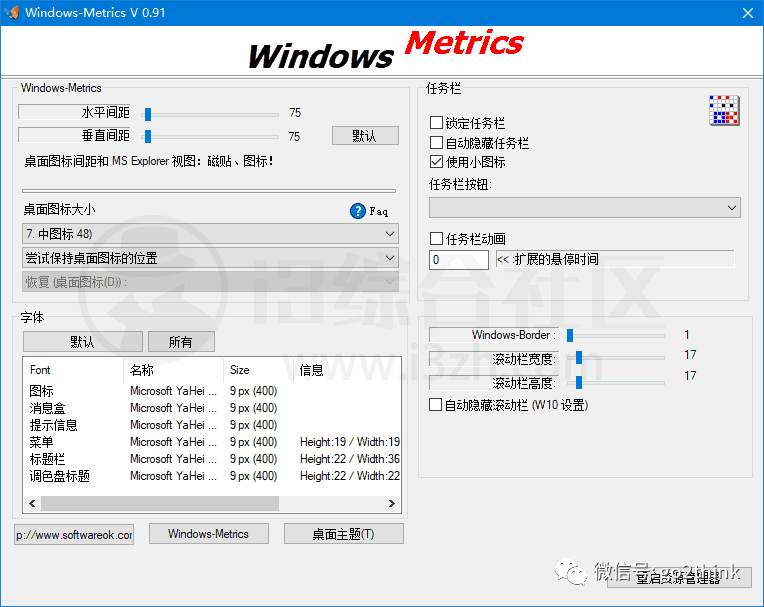Click the 垂直间距 slider thumb
Image resolution: width=764 pixels, height=607 pixels.
(x=148, y=136)
